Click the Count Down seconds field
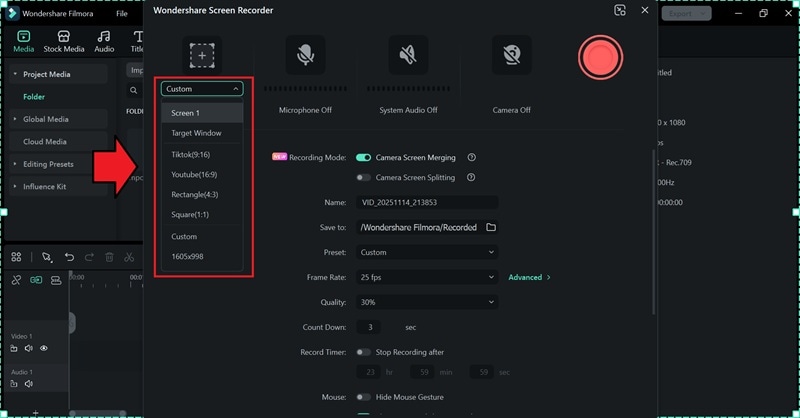The width and height of the screenshot is (800, 418). pos(370,327)
